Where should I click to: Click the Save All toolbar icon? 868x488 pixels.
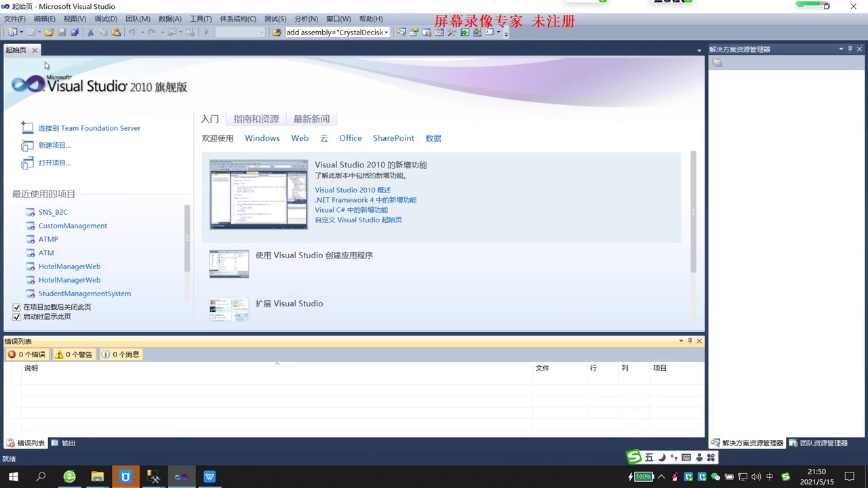(75, 32)
